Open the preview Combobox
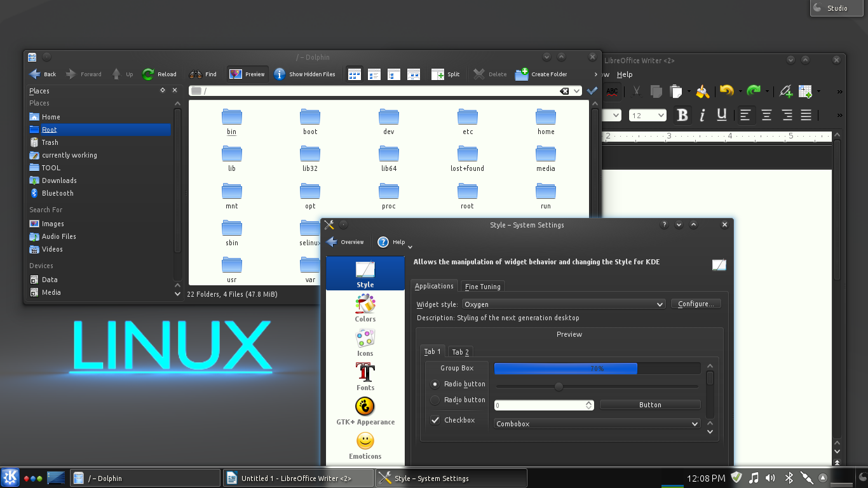 [x=597, y=424]
